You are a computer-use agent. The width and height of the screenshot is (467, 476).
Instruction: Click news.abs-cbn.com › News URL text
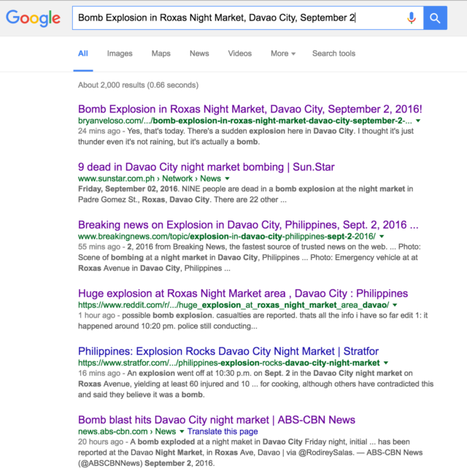click(127, 431)
